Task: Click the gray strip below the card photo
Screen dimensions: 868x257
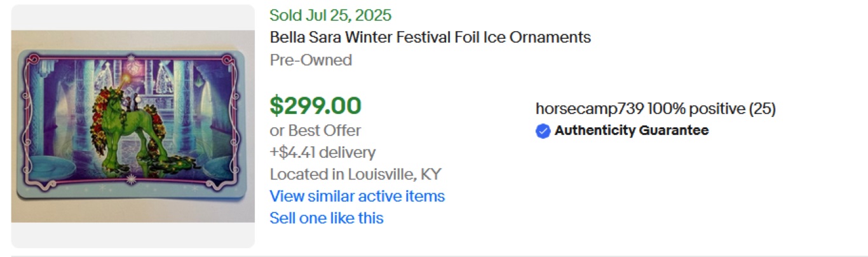Action: pos(133,235)
